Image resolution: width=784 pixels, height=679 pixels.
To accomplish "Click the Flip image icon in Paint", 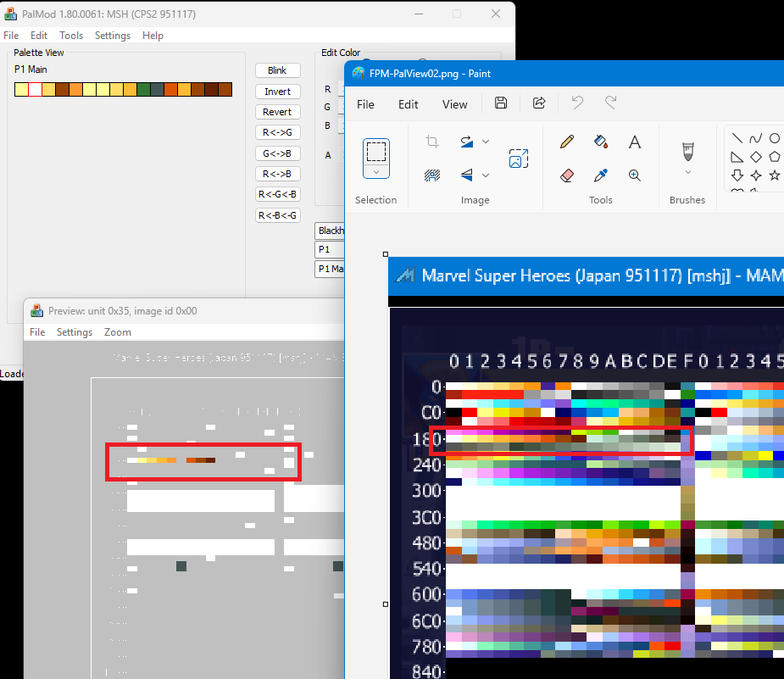I will coord(467,175).
